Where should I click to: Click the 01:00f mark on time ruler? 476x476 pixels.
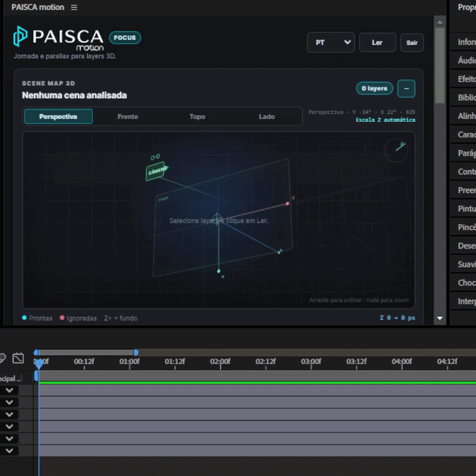pos(129,362)
